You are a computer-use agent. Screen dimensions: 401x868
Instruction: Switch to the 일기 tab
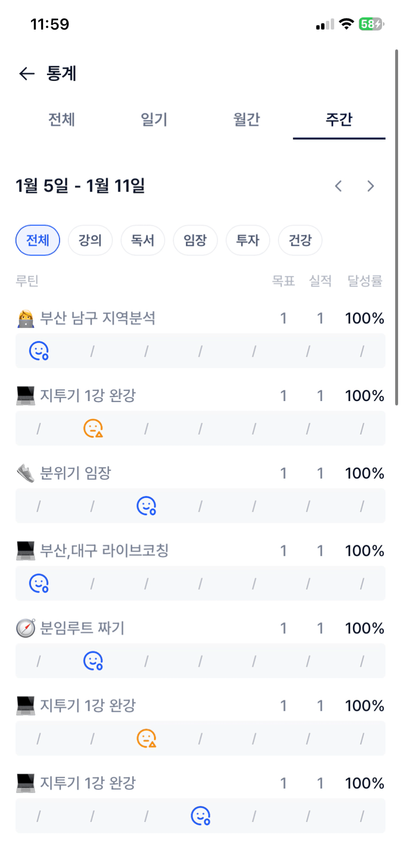coord(154,119)
